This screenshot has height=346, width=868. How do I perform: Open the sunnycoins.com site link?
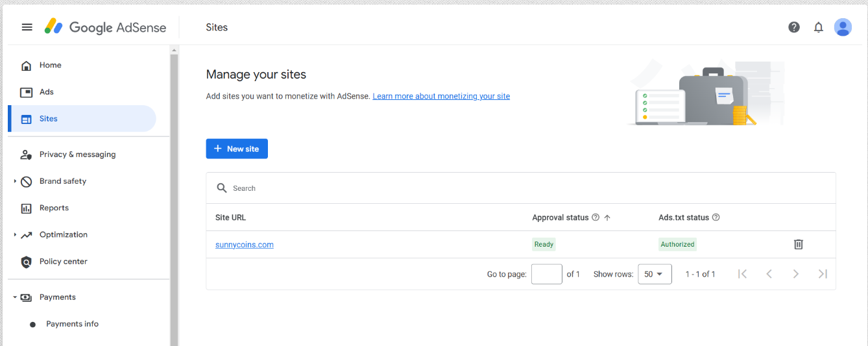(x=245, y=245)
